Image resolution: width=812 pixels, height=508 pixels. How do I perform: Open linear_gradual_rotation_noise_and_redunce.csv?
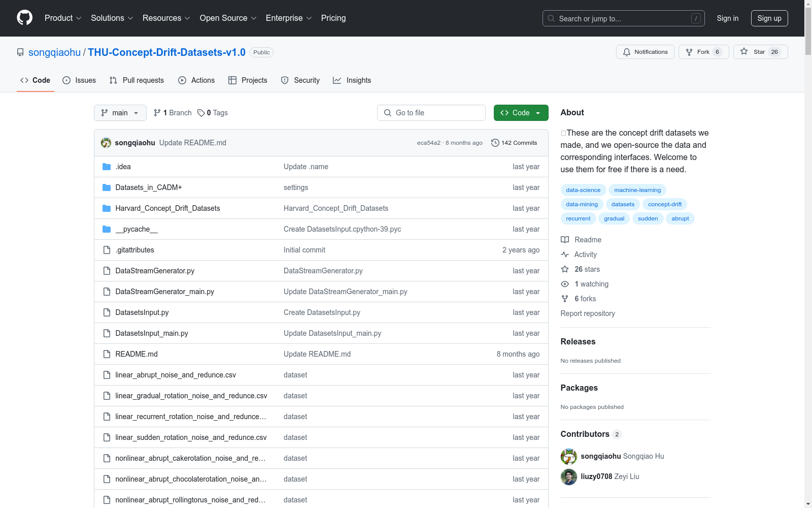pos(191,396)
